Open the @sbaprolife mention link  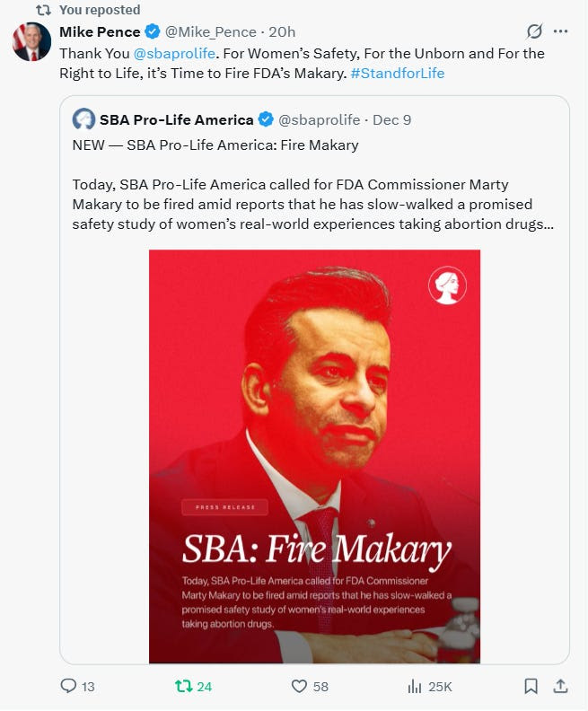(174, 53)
